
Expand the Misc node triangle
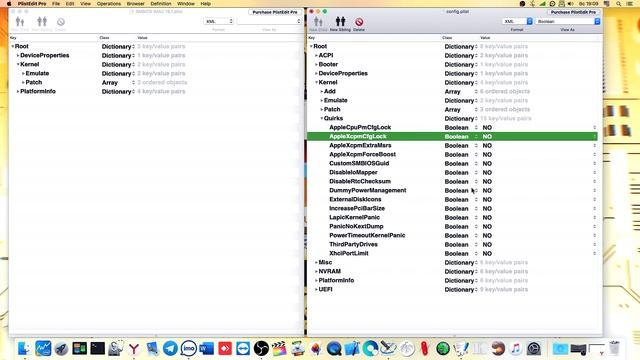click(316, 262)
